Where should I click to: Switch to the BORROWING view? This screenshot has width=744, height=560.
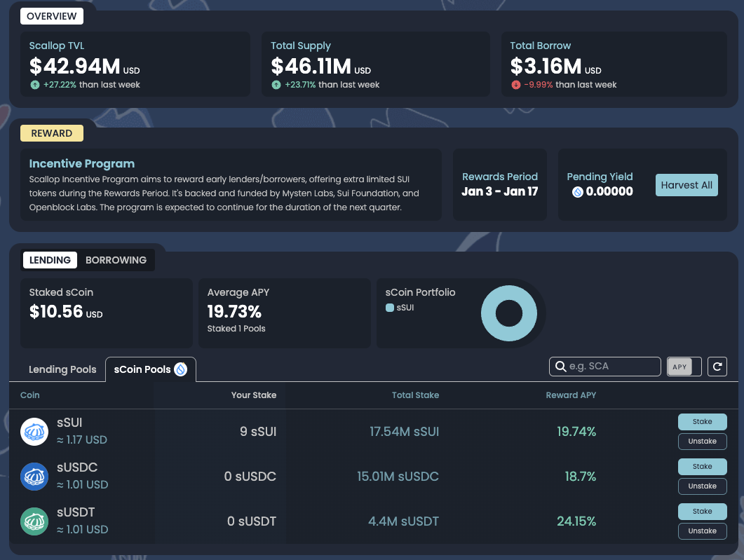tap(116, 260)
